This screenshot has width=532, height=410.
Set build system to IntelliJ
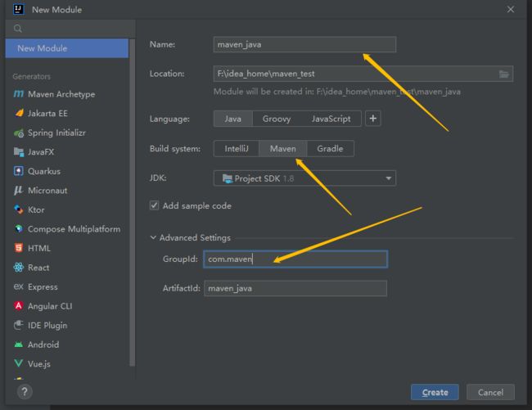(237, 149)
